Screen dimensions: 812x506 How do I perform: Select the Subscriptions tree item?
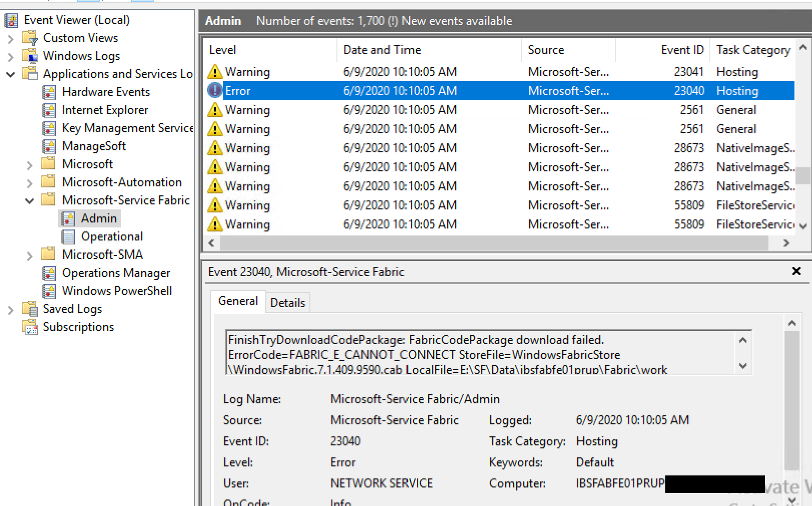[79, 327]
